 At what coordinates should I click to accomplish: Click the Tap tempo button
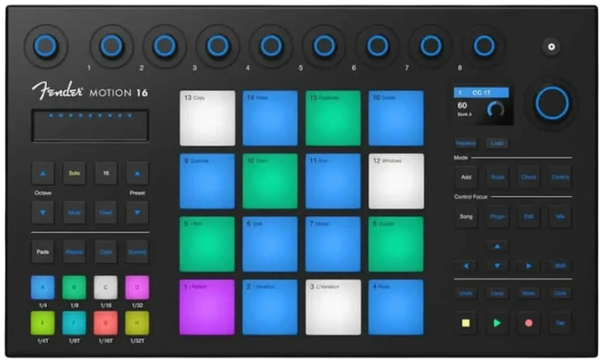tap(560, 323)
